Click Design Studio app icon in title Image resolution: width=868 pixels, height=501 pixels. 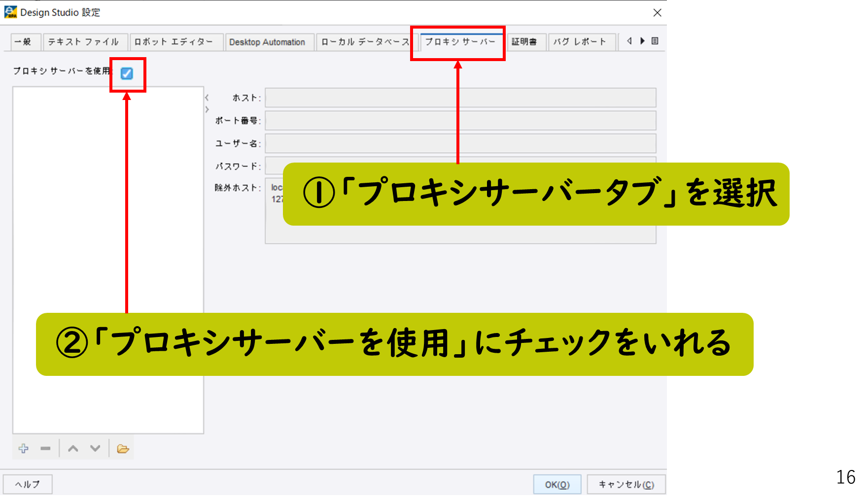point(10,12)
